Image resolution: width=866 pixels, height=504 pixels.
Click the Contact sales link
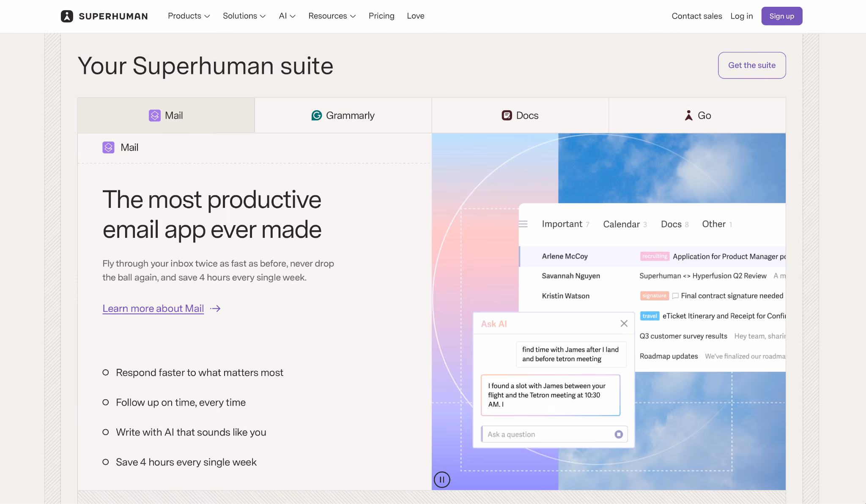697,16
